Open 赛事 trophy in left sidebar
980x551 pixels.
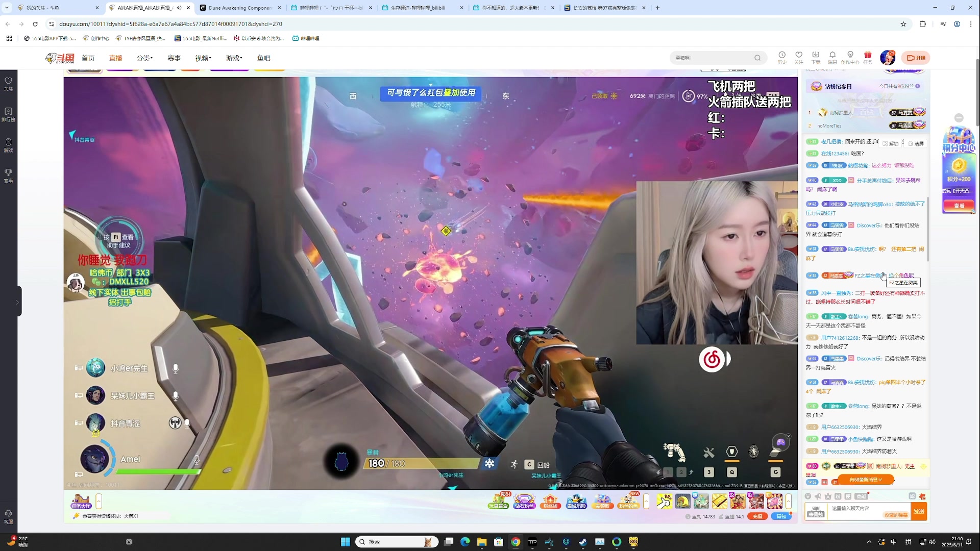click(8, 176)
